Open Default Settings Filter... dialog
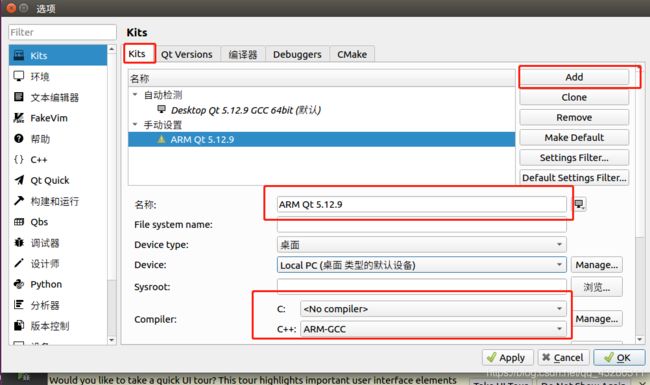 coord(574,178)
